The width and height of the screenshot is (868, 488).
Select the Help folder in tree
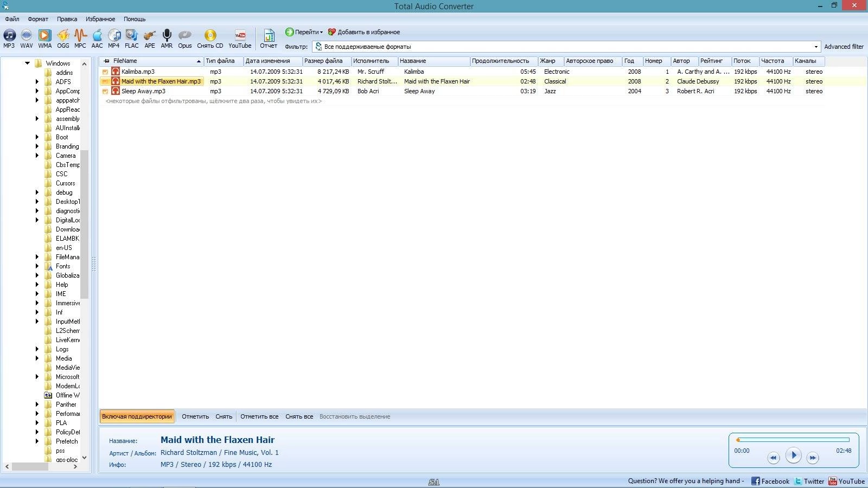click(x=62, y=285)
